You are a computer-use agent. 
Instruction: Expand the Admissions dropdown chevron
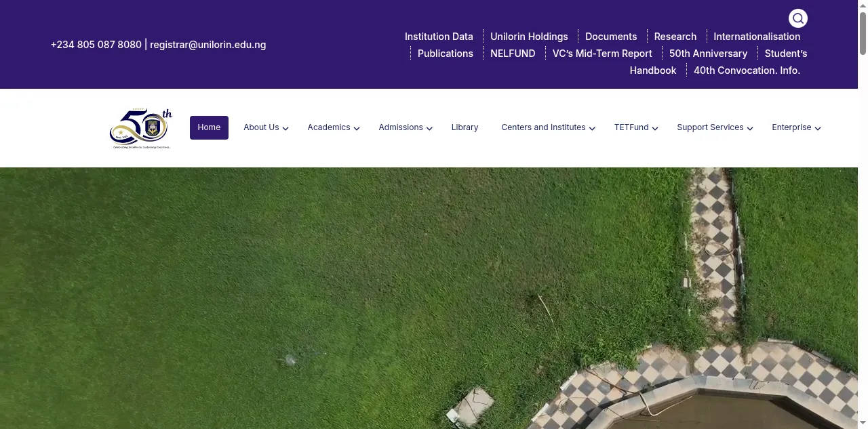(x=429, y=128)
